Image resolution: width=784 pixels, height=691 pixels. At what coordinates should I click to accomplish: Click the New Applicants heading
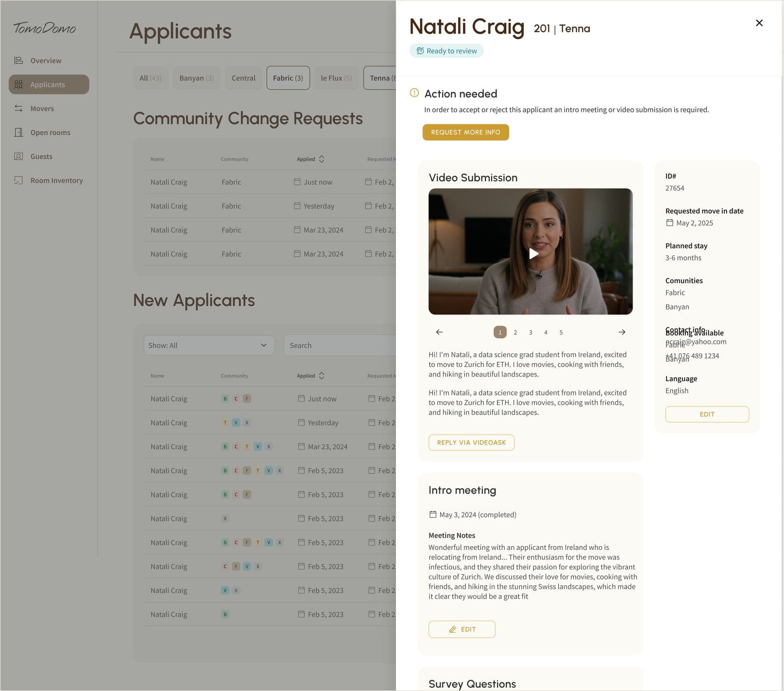(194, 300)
